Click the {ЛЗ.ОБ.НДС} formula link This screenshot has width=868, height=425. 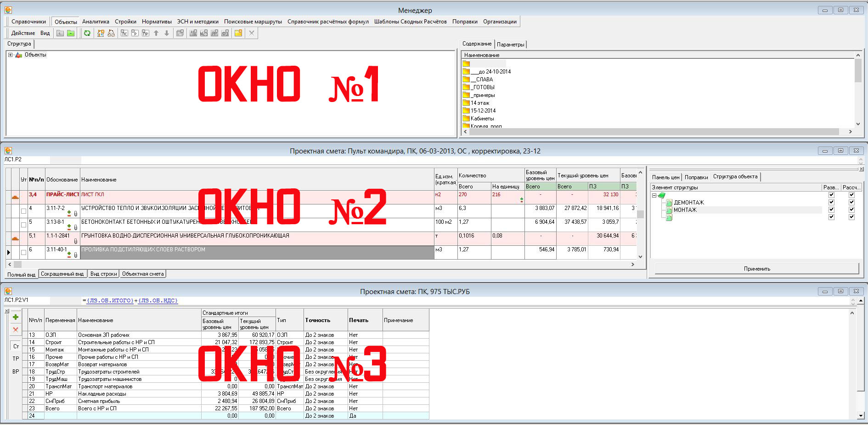pos(158,300)
